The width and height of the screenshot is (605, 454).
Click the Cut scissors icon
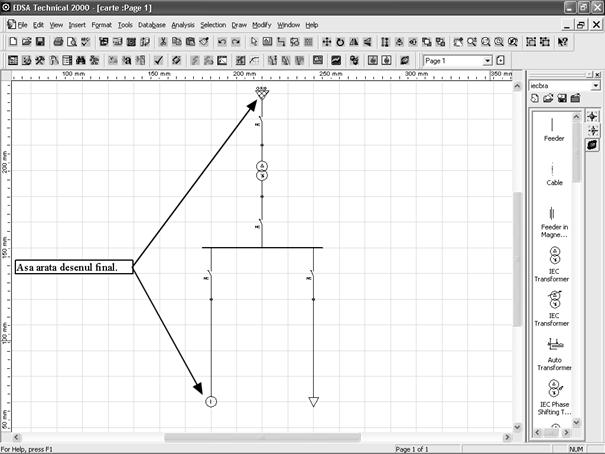(x=163, y=42)
